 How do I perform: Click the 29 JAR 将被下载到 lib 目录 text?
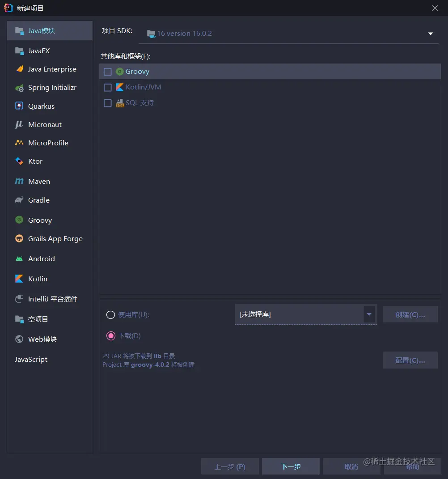pos(139,356)
